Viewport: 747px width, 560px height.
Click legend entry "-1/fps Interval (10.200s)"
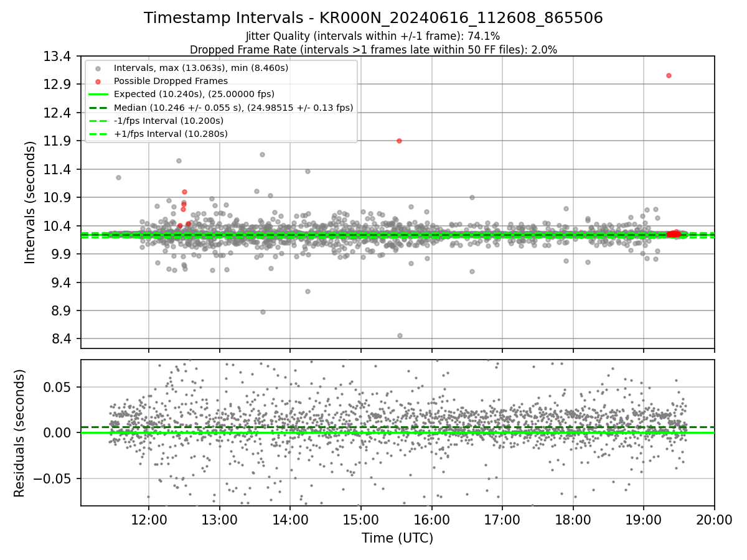169,121
